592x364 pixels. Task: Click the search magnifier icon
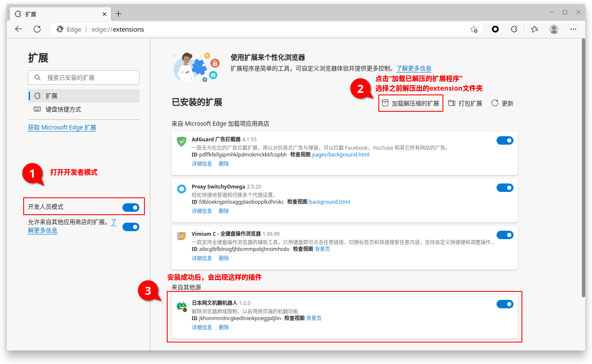click(38, 78)
